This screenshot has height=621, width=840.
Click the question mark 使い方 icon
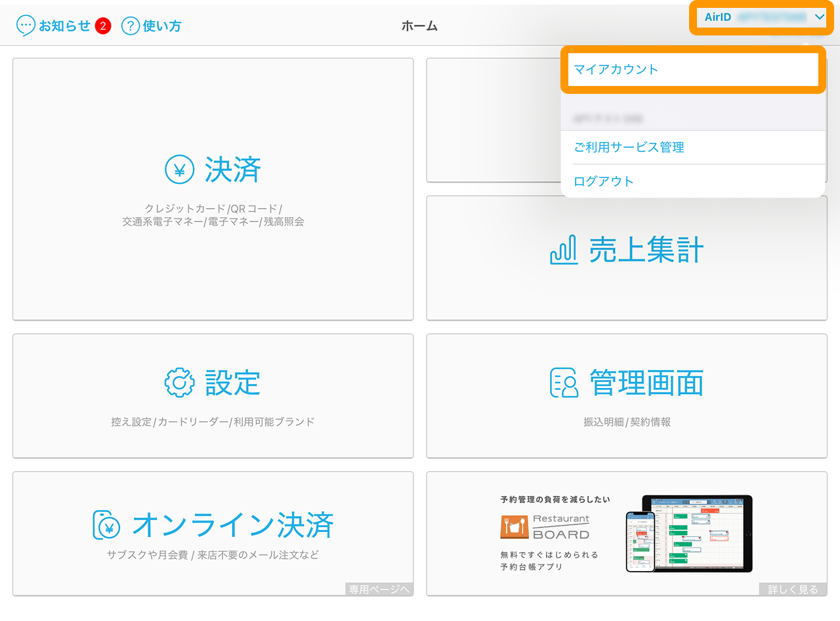(x=131, y=26)
